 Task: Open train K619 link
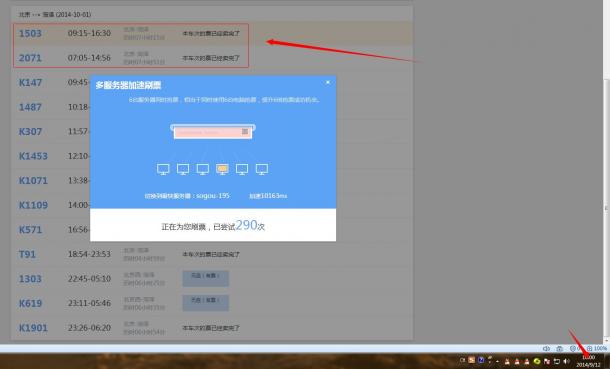pos(30,303)
